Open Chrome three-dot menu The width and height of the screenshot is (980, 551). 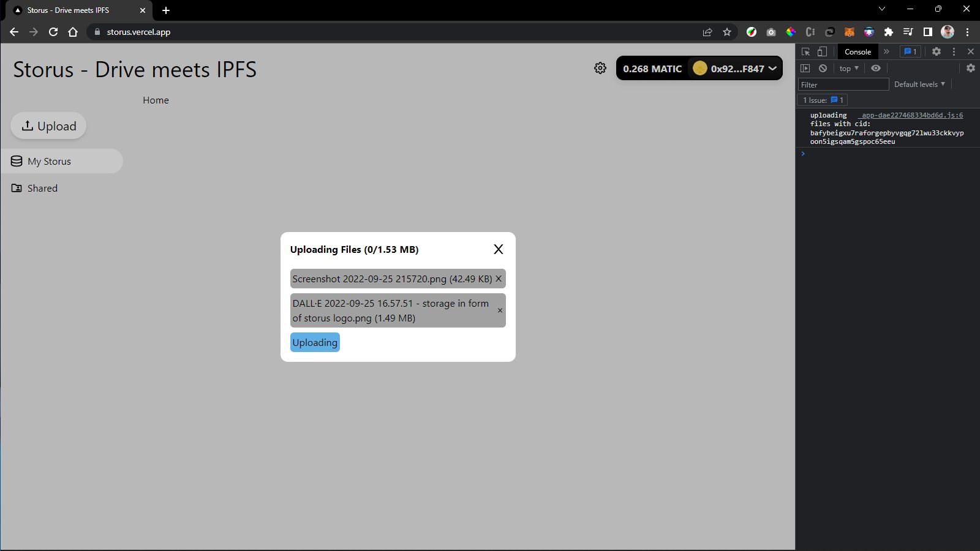point(967,32)
